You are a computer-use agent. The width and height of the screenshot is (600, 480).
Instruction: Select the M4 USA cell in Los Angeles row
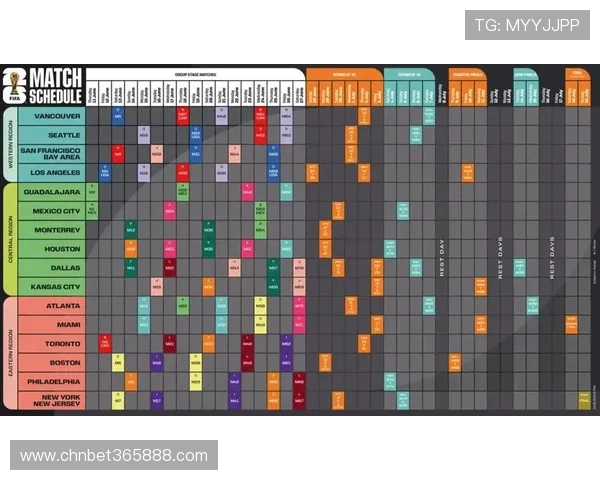[x=105, y=173]
